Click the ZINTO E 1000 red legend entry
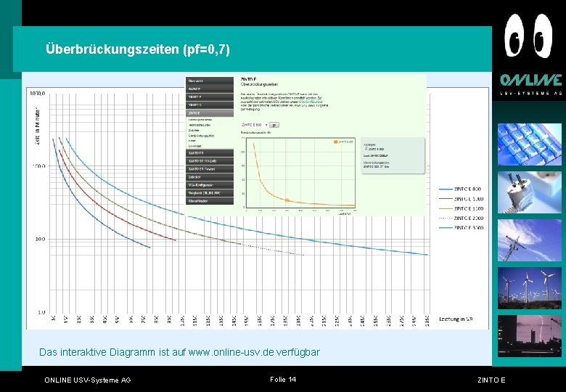Viewport: 566px width, 392px height. (461, 199)
